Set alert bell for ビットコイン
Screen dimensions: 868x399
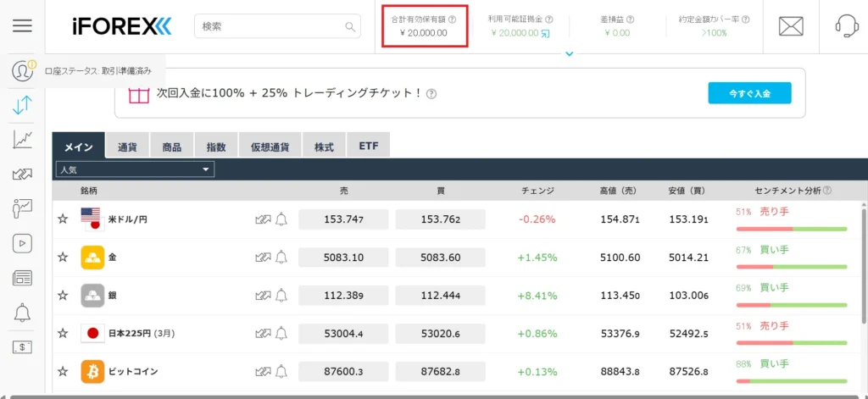pos(281,372)
